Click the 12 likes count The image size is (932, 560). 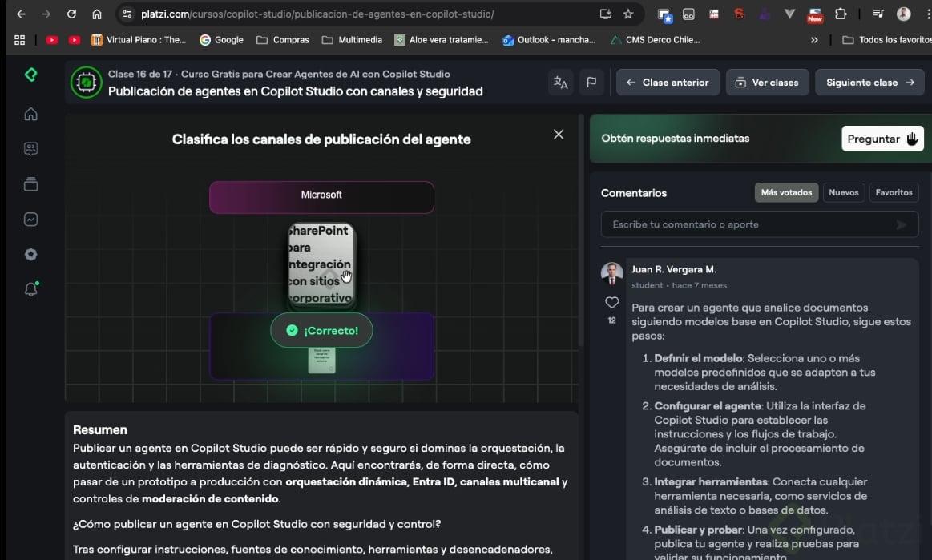click(611, 320)
